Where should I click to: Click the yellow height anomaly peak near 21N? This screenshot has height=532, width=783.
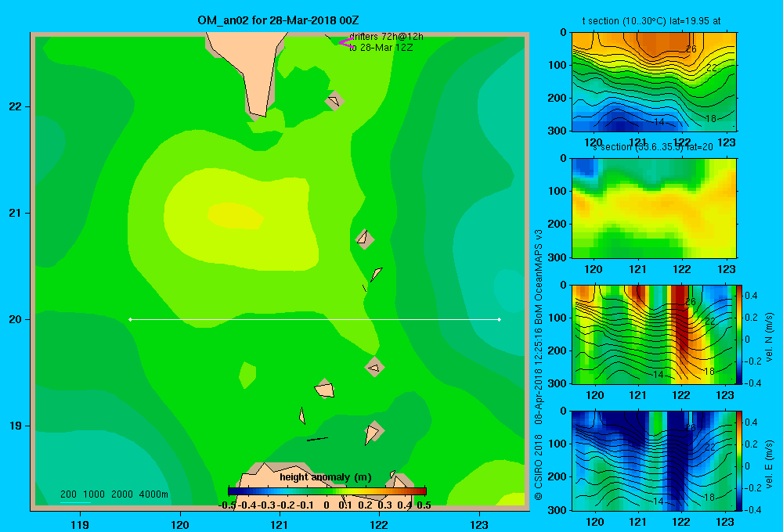(x=235, y=216)
